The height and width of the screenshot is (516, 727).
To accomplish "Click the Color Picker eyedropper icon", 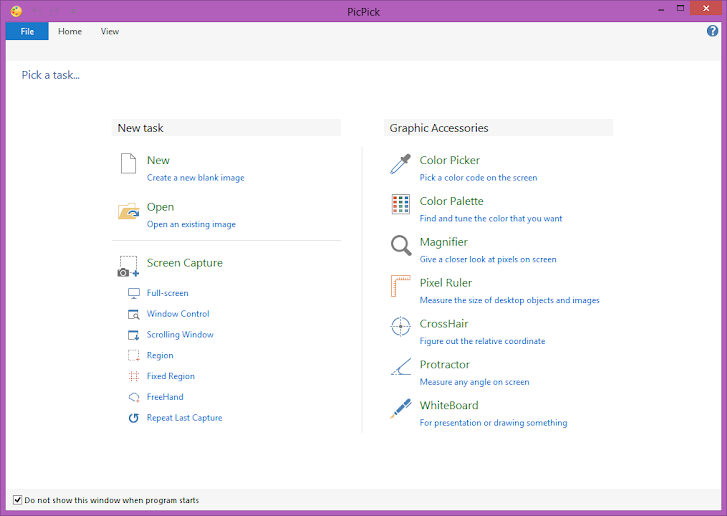I will click(401, 164).
